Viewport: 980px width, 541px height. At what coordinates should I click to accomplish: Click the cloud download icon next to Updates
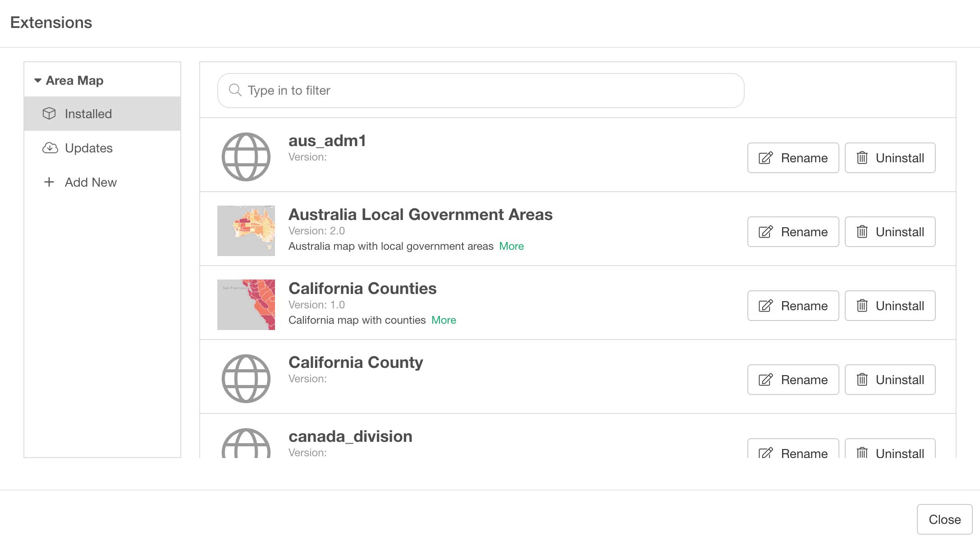click(50, 148)
